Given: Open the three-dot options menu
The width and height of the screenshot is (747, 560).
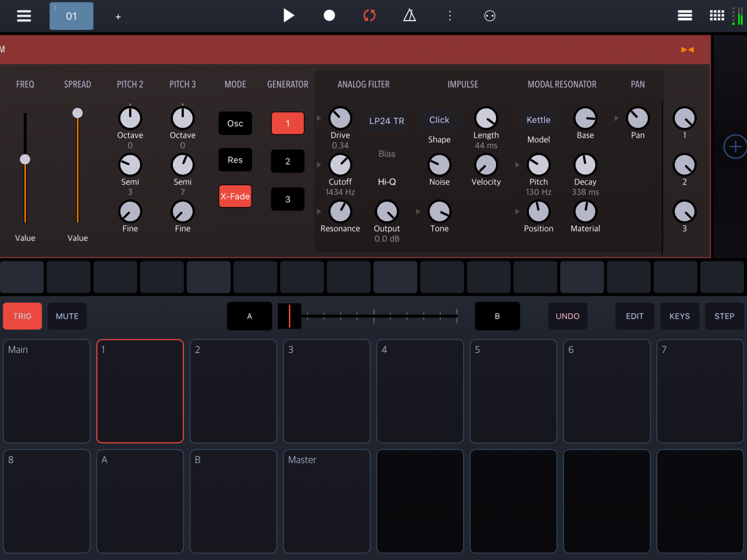Looking at the screenshot, I should click(x=450, y=15).
